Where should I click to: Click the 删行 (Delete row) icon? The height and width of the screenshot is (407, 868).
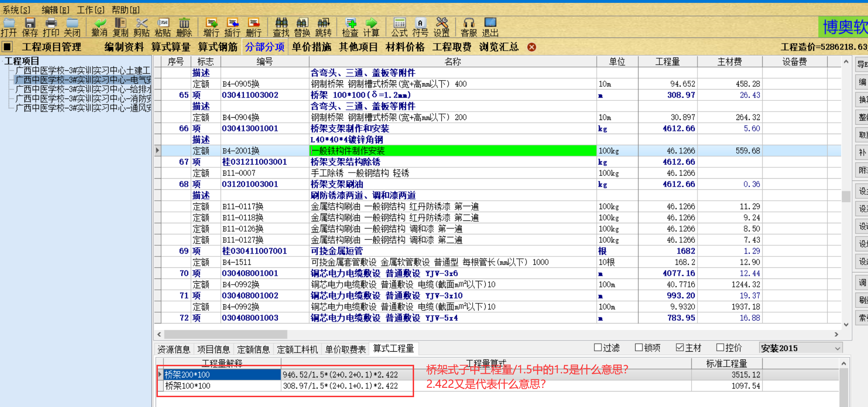click(253, 27)
